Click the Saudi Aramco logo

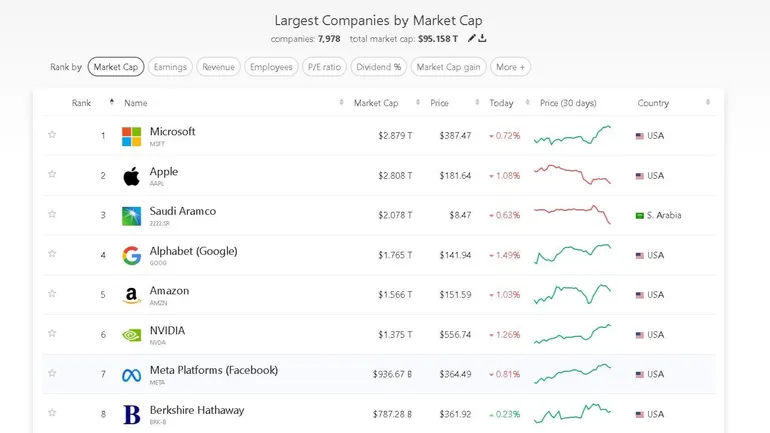pyautogui.click(x=131, y=216)
